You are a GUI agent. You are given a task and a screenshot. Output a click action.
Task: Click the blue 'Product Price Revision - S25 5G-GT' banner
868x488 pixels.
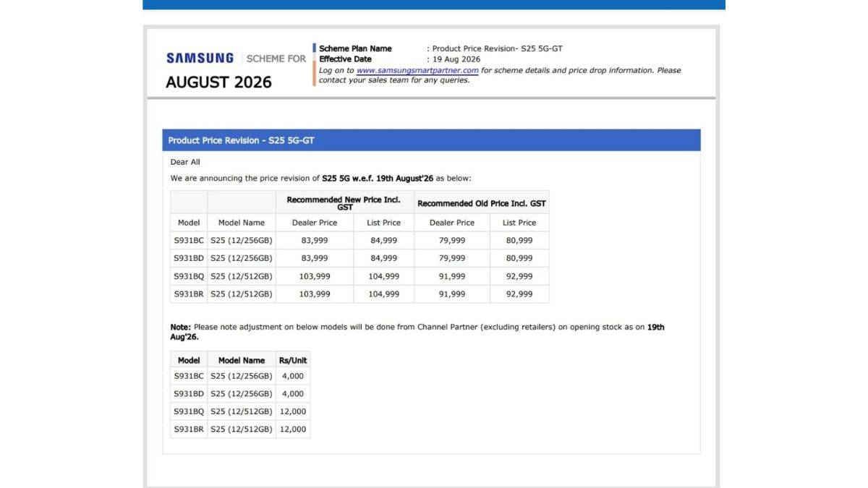(431, 140)
